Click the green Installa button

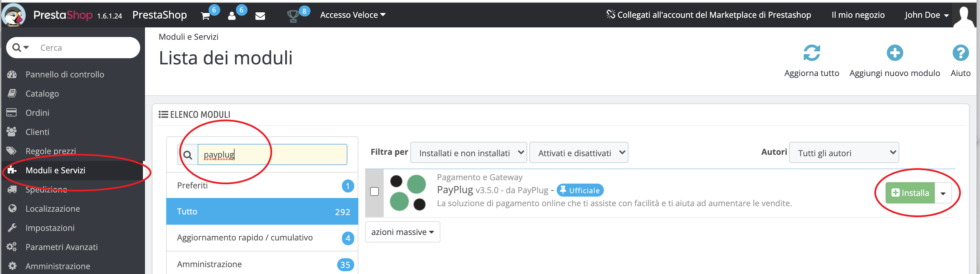point(910,193)
